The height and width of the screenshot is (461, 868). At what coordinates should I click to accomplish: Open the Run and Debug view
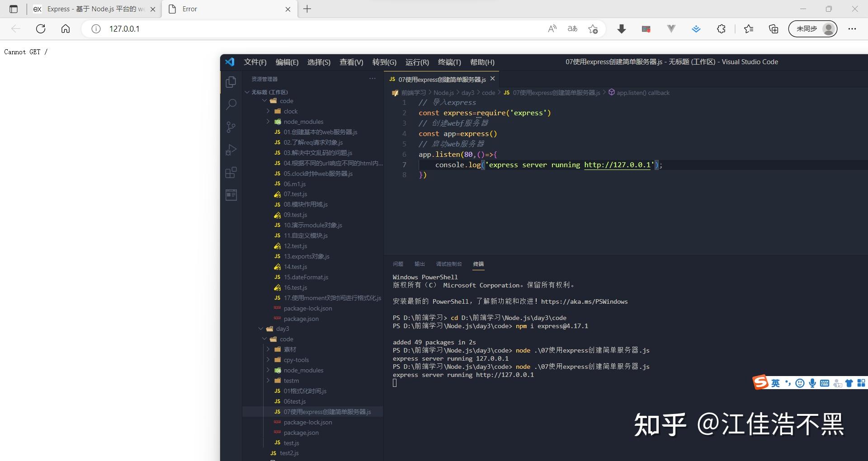(x=231, y=150)
